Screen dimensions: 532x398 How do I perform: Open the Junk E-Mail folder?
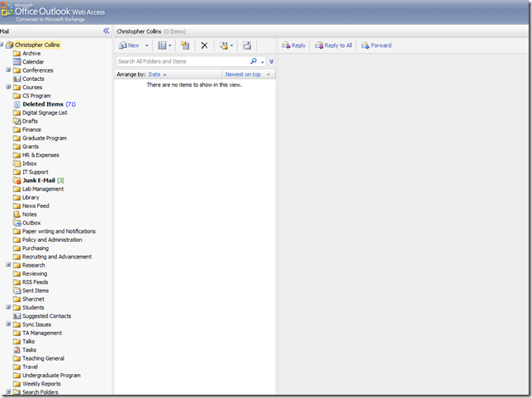coord(39,180)
